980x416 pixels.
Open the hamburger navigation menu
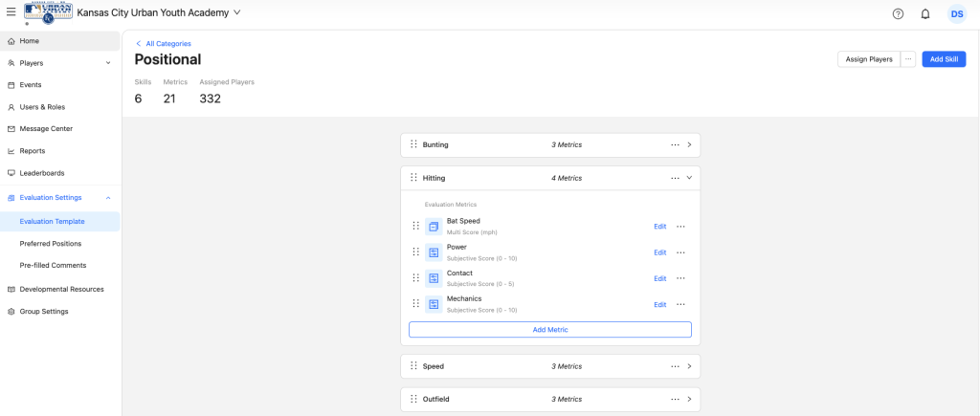(x=11, y=13)
